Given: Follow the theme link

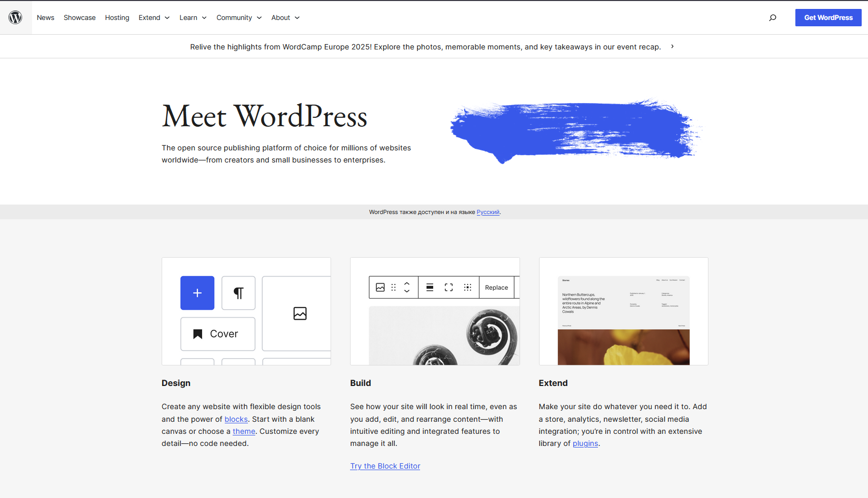Looking at the screenshot, I should pos(244,431).
